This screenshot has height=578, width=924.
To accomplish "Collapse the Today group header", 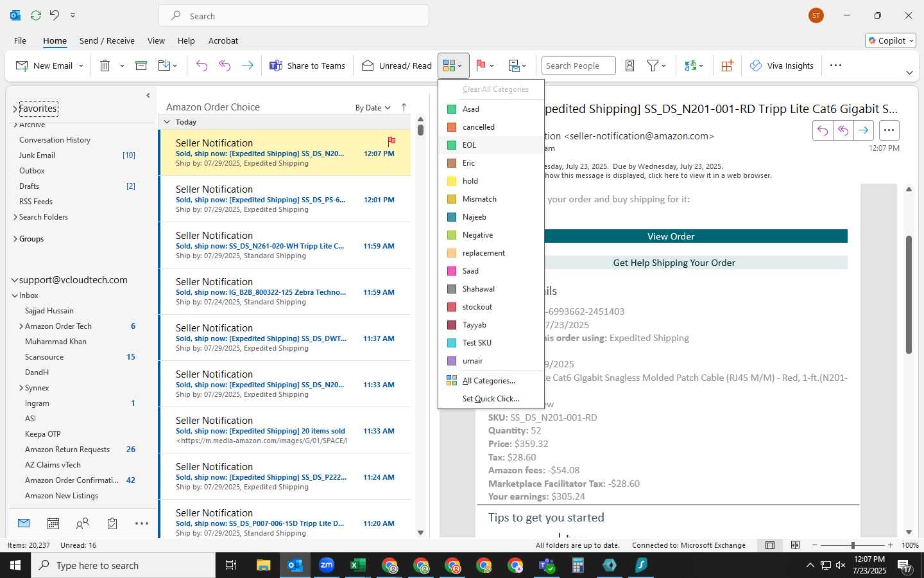I will click(x=167, y=122).
